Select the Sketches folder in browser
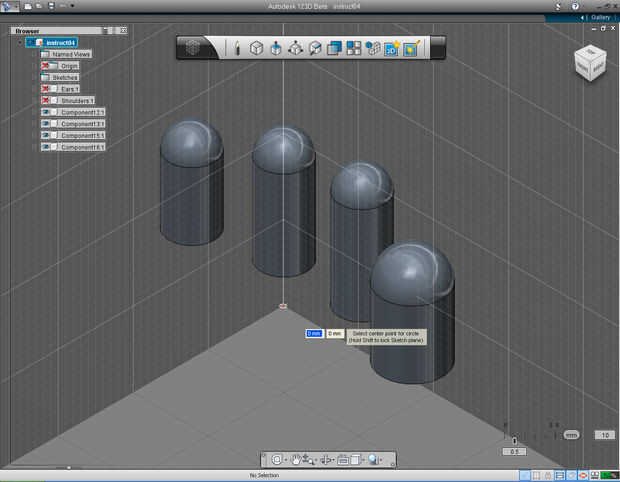 pos(64,77)
